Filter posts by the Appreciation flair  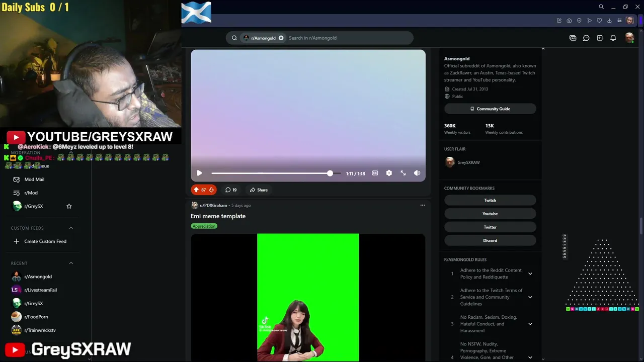tap(204, 226)
